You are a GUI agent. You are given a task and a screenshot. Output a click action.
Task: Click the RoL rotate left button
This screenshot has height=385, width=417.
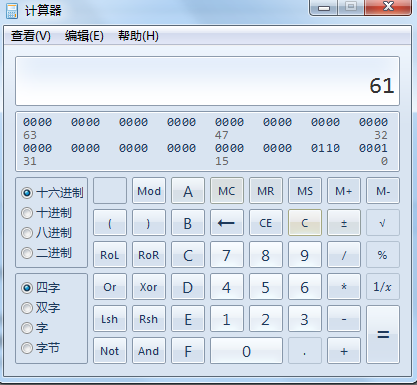(110, 255)
